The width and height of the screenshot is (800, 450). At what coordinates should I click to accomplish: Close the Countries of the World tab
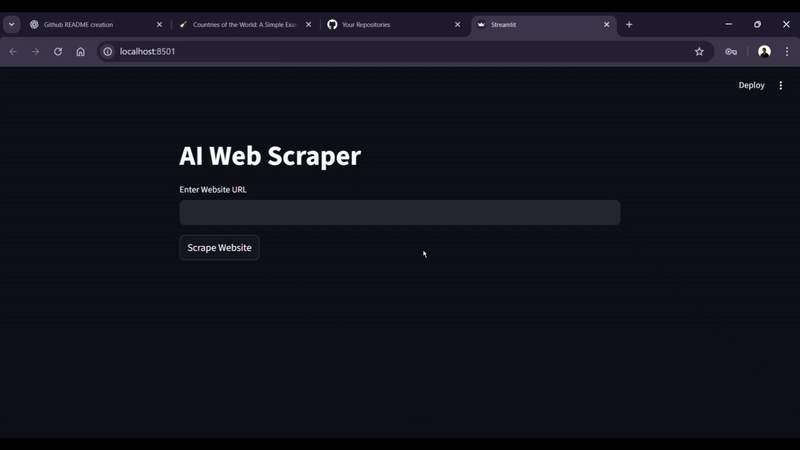tap(308, 24)
